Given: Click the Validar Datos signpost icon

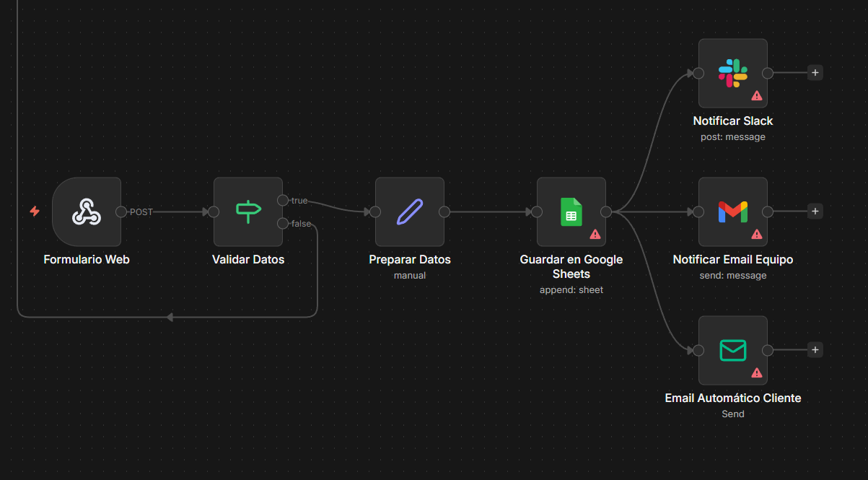Looking at the screenshot, I should 248,211.
